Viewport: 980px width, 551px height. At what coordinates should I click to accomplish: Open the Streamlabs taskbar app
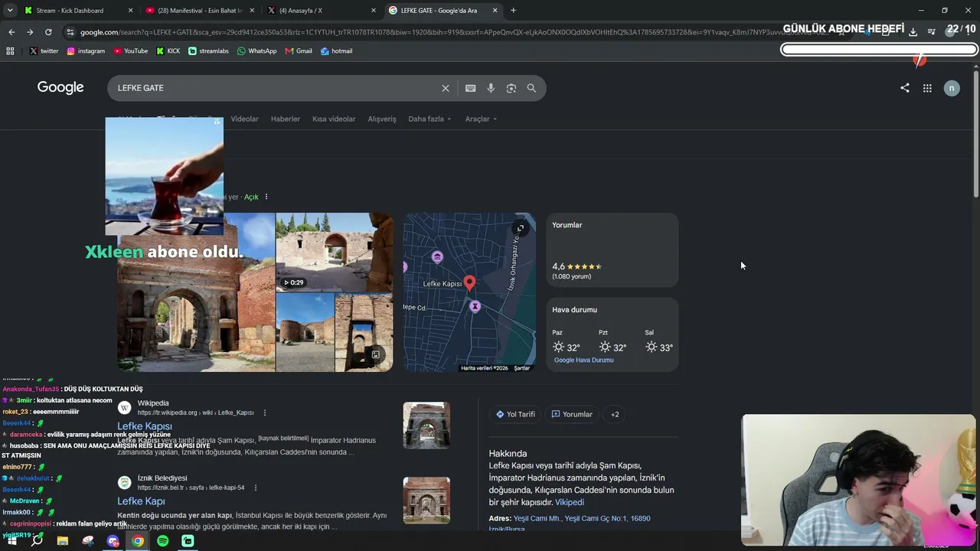click(x=188, y=541)
